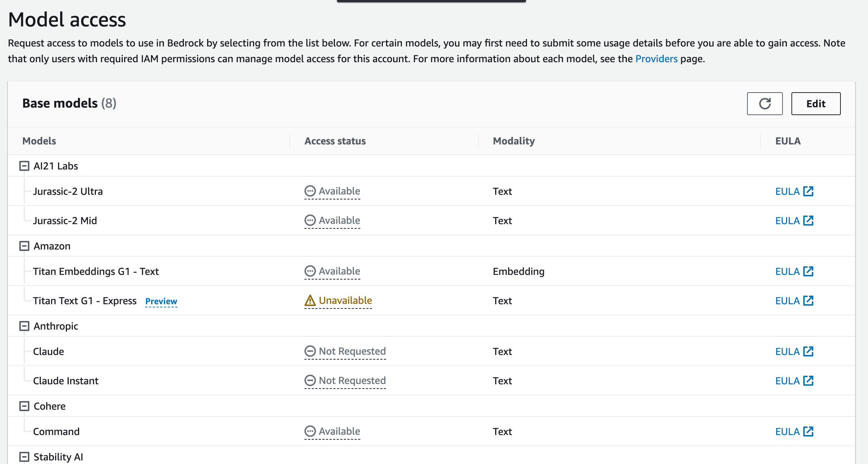Viewport: 868px width, 464px height.
Task: Select the Jurassic-2 Mid model name
Action: (x=65, y=221)
